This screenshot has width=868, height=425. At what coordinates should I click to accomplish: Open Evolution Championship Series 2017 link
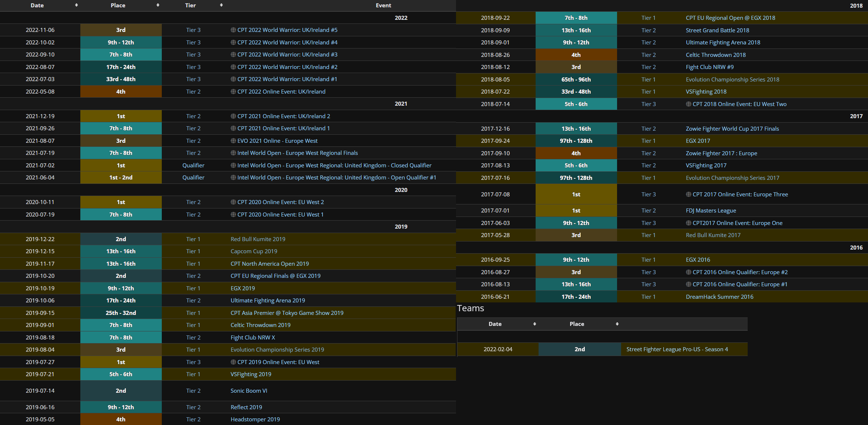coord(732,178)
